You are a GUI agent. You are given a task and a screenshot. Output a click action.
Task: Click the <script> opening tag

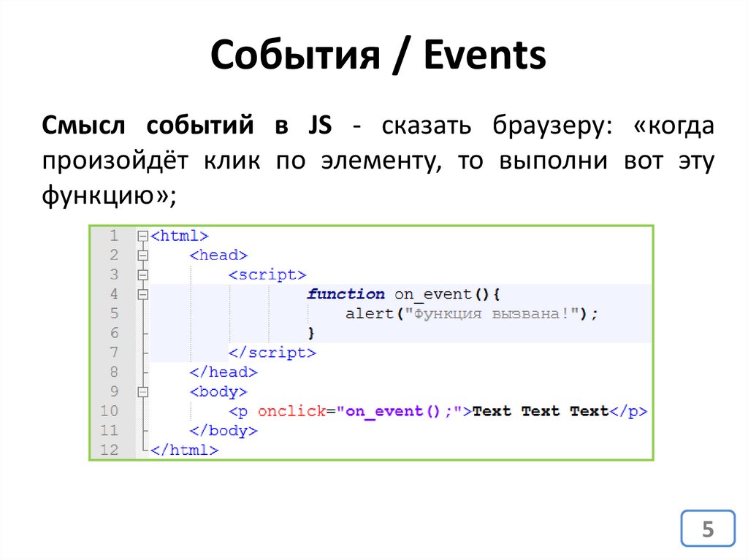click(267, 275)
